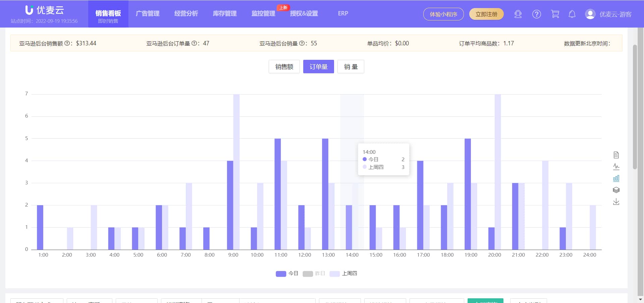Image resolution: width=644 pixels, height=303 pixels.
Task: Open the 广告管理 menu
Action: [x=148, y=13]
